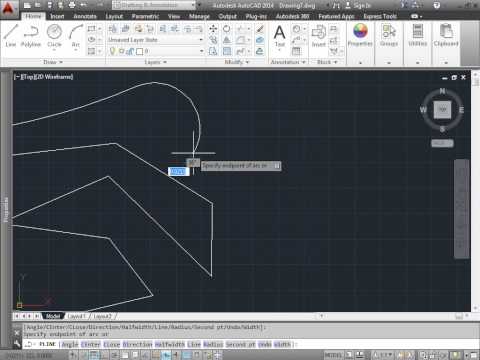
Task: Toggle Grid display in status bar
Action: click(x=94, y=355)
